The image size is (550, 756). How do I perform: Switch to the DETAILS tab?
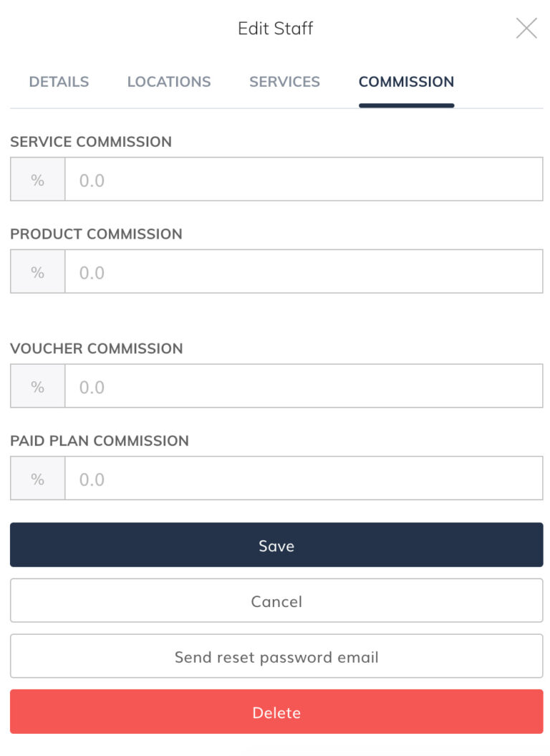(x=58, y=82)
